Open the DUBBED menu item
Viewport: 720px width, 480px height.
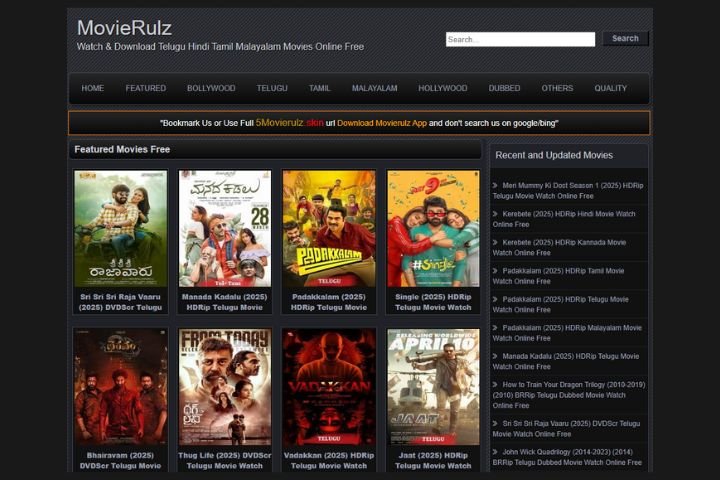(x=504, y=88)
